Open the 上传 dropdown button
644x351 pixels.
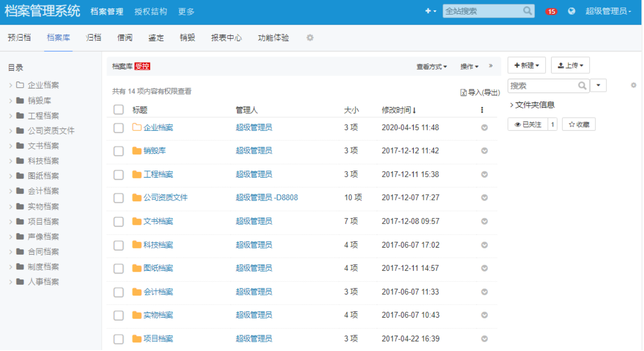pos(570,65)
